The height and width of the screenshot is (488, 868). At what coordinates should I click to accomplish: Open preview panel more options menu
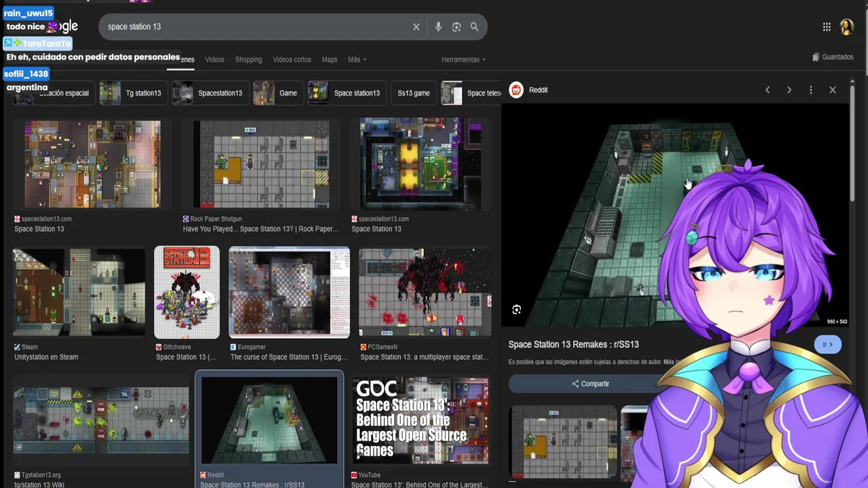point(811,90)
